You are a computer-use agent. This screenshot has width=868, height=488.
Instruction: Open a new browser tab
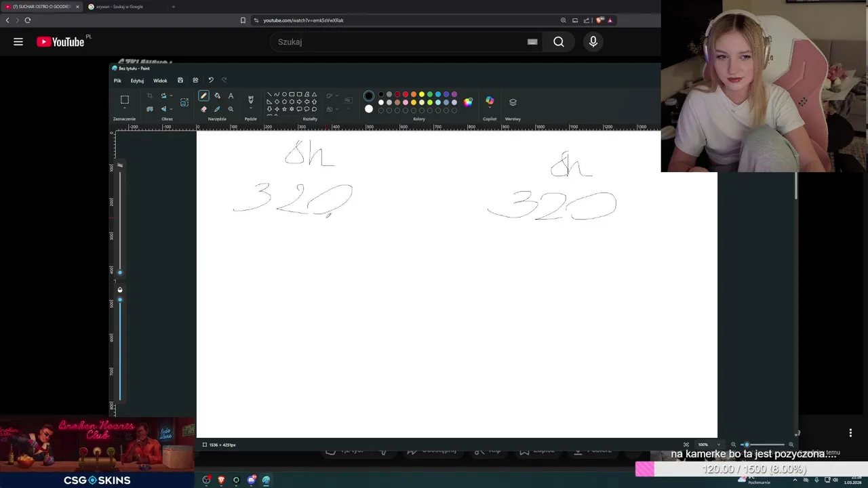174,7
